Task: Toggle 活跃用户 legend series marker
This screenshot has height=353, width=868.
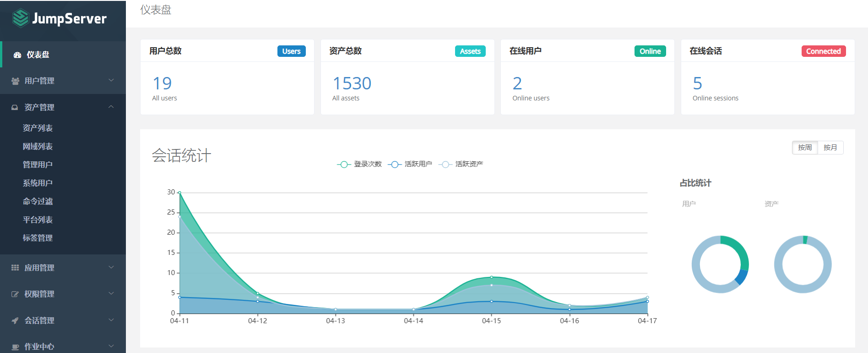Action: [394, 164]
